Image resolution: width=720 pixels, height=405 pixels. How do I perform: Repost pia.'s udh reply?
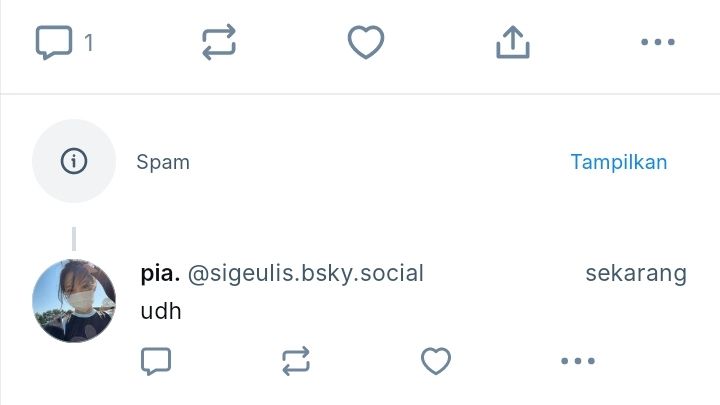coord(296,361)
